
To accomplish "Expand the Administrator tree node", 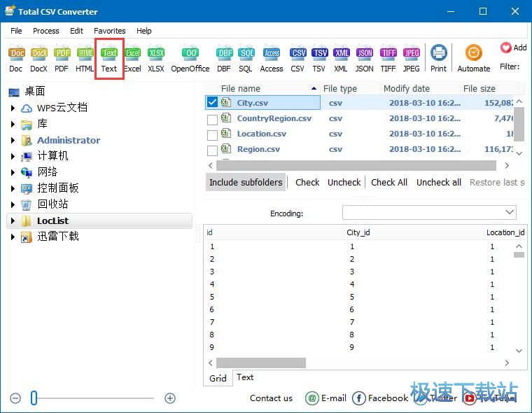I will [13, 140].
